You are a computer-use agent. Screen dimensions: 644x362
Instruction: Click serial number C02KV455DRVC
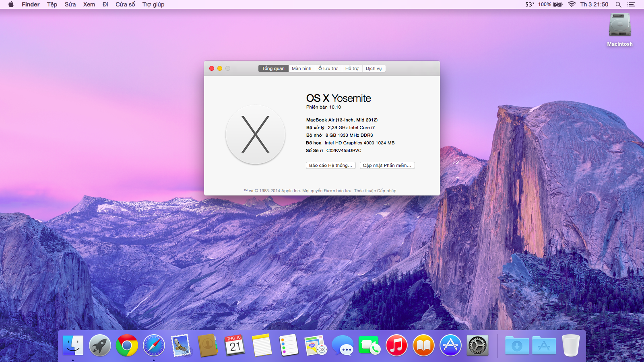pos(344,150)
